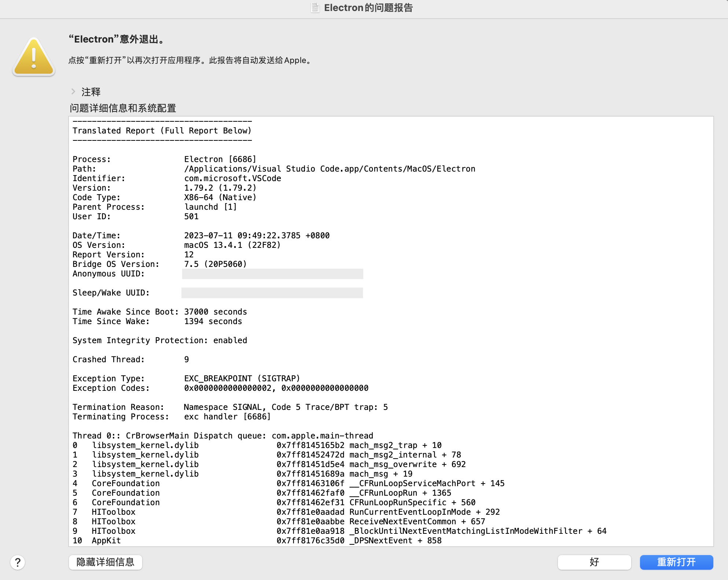
Task: Click the document icon in title bar
Action: pos(315,8)
